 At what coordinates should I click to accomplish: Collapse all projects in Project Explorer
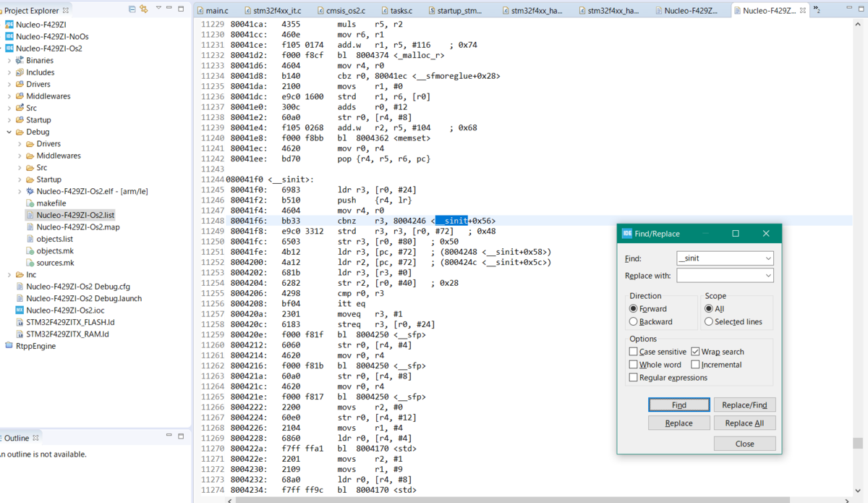point(133,8)
